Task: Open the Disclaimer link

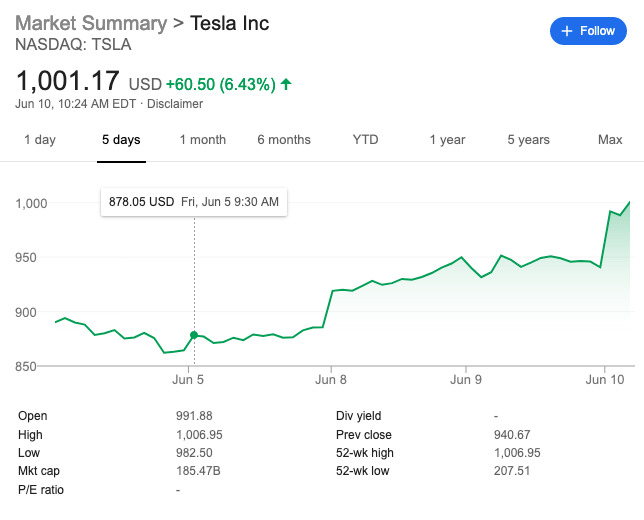Action: pyautogui.click(x=175, y=104)
